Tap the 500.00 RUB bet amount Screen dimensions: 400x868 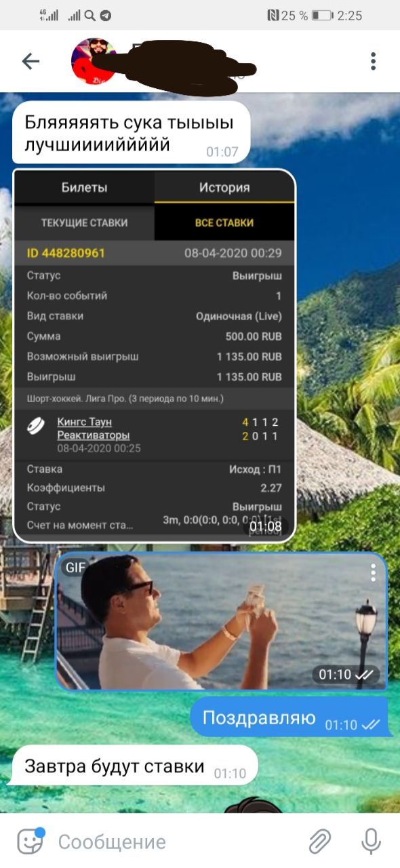[x=254, y=336]
